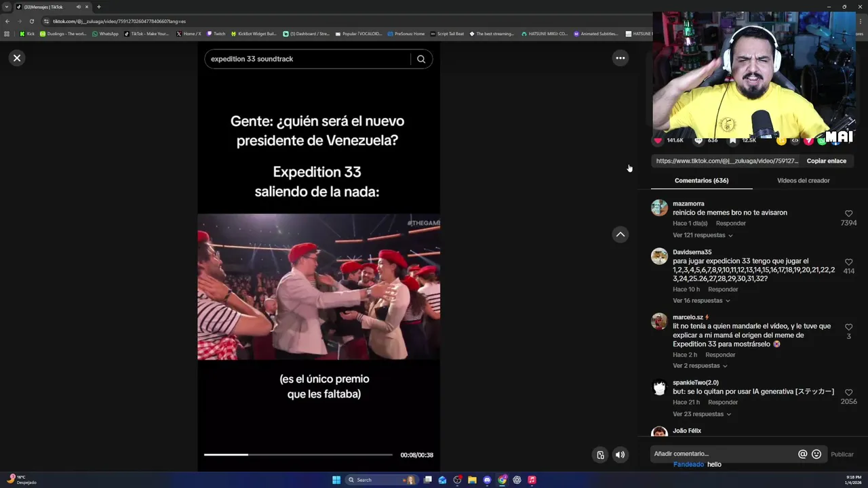
Task: Expand Ver 2 respuestas
Action: click(700, 365)
